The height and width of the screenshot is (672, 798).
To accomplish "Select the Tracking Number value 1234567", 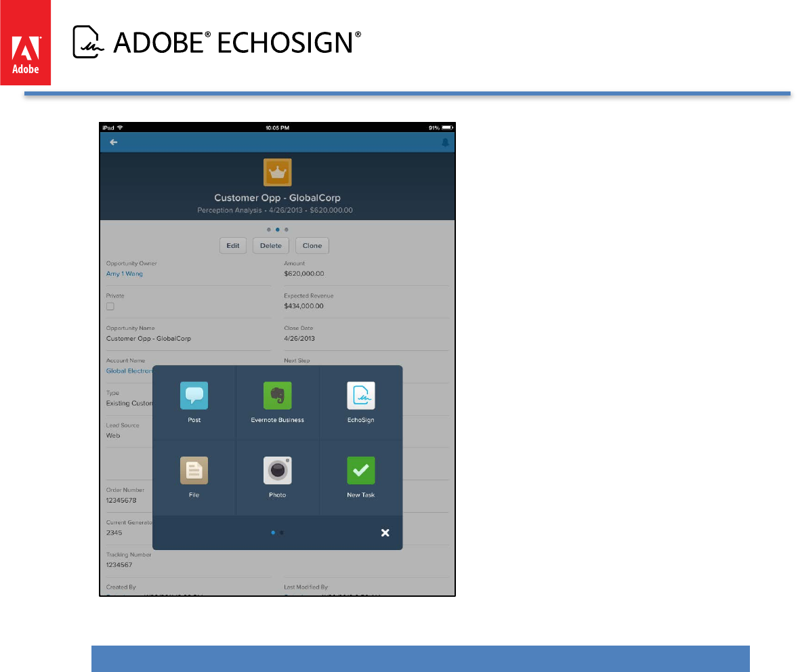I will tap(119, 565).
